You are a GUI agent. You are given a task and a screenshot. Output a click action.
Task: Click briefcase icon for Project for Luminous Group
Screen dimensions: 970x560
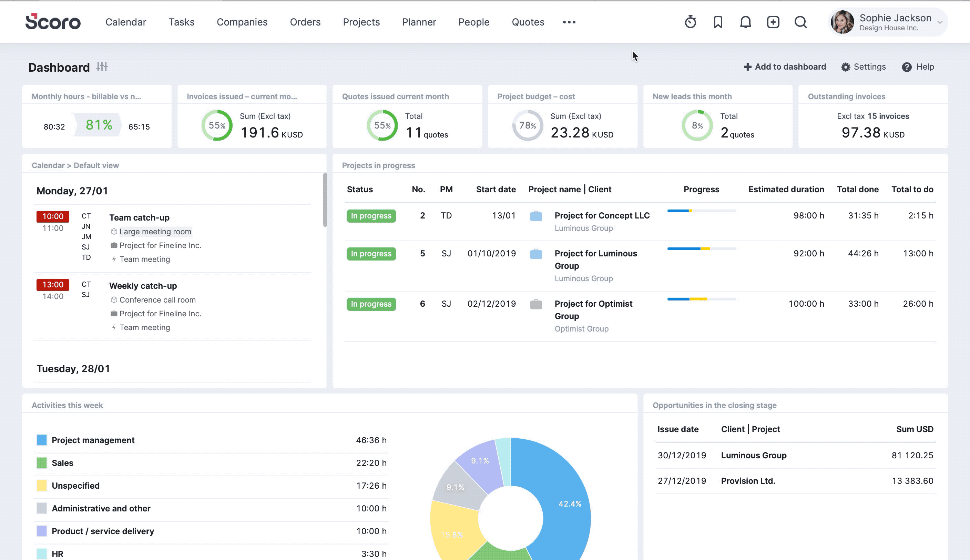[536, 254]
